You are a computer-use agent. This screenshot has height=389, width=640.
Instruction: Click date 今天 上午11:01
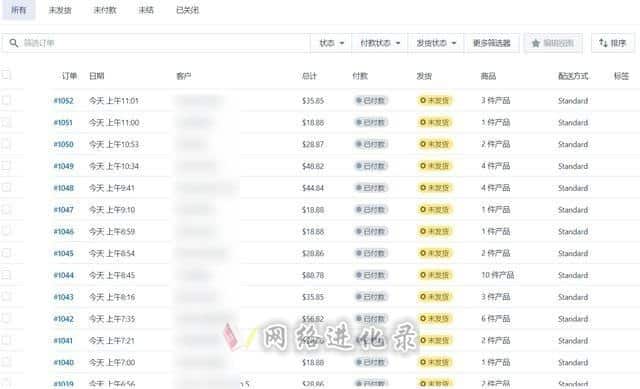click(114, 101)
